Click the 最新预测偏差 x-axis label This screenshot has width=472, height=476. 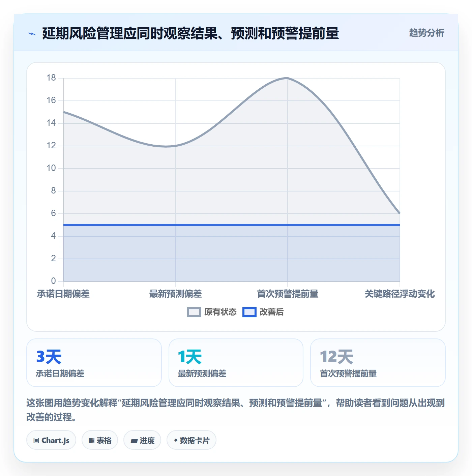pos(176,294)
